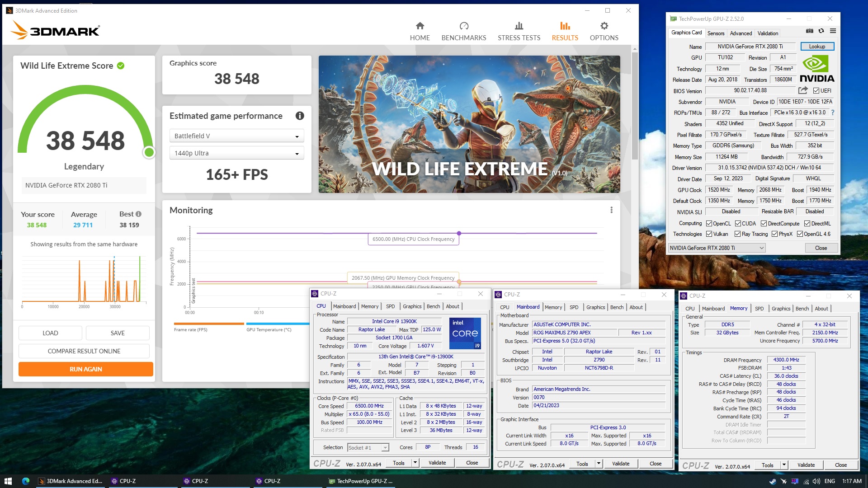Toggle UEFI checkbox in GPU-Z
The image size is (868, 488).
(816, 91)
